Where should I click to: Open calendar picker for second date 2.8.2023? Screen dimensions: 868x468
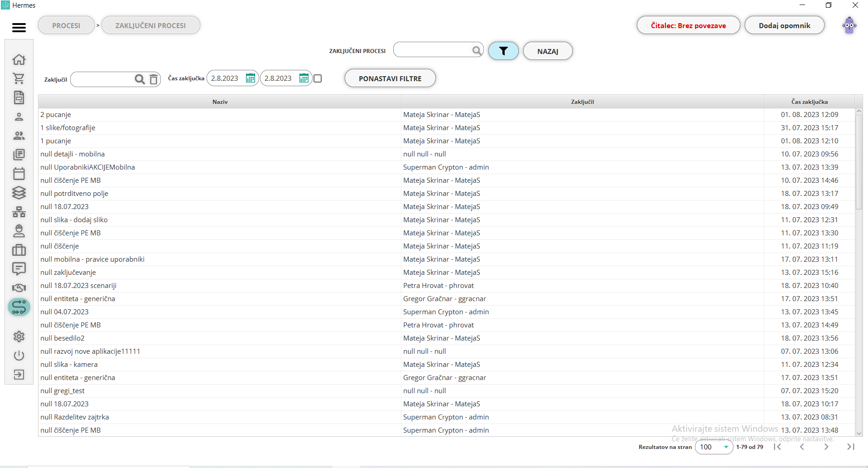pyautogui.click(x=304, y=78)
